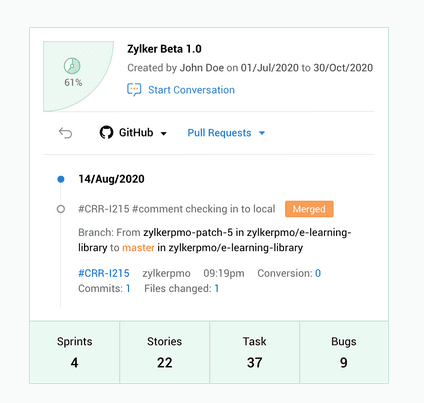Click the hollow circle beside the pull request

click(x=61, y=209)
